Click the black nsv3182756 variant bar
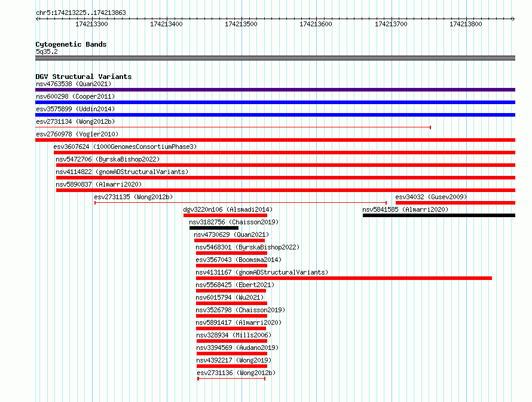Image resolution: width=532 pixels, height=402 pixels. tap(214, 228)
